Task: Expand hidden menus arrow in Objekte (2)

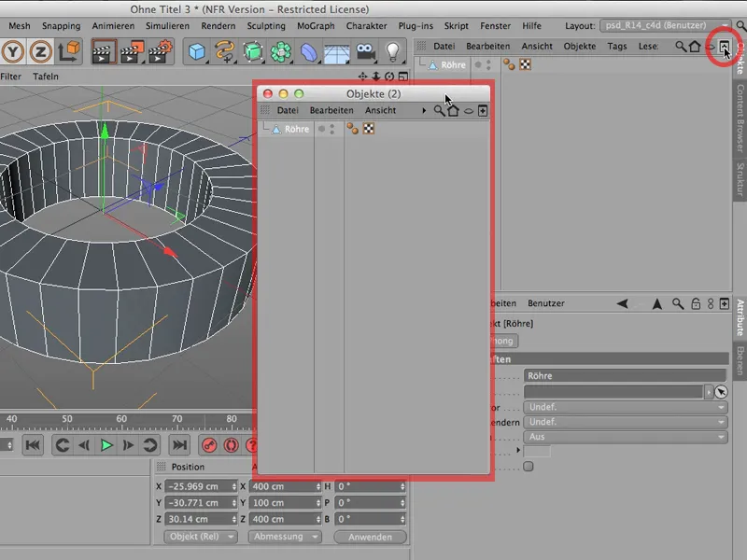Action: tap(424, 110)
